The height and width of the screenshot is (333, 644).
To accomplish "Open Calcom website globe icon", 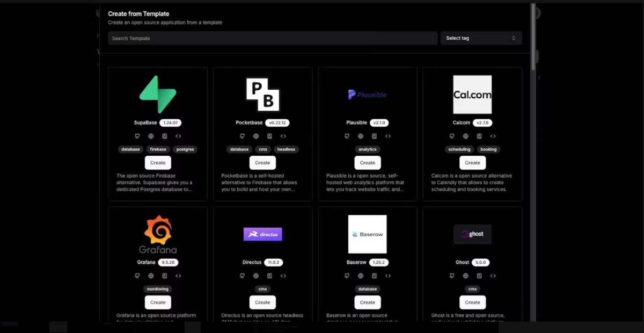I will click(x=466, y=136).
